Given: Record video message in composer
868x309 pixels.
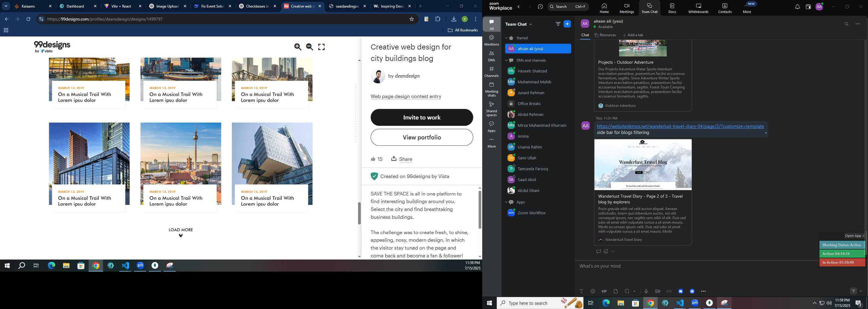Looking at the screenshot, I should coord(657,291).
